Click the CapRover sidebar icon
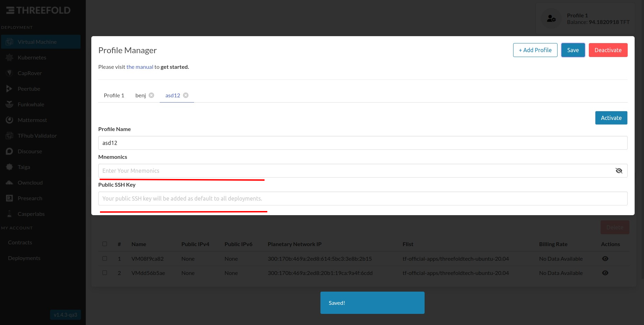Screen dimensions: 644x325 tap(9, 73)
